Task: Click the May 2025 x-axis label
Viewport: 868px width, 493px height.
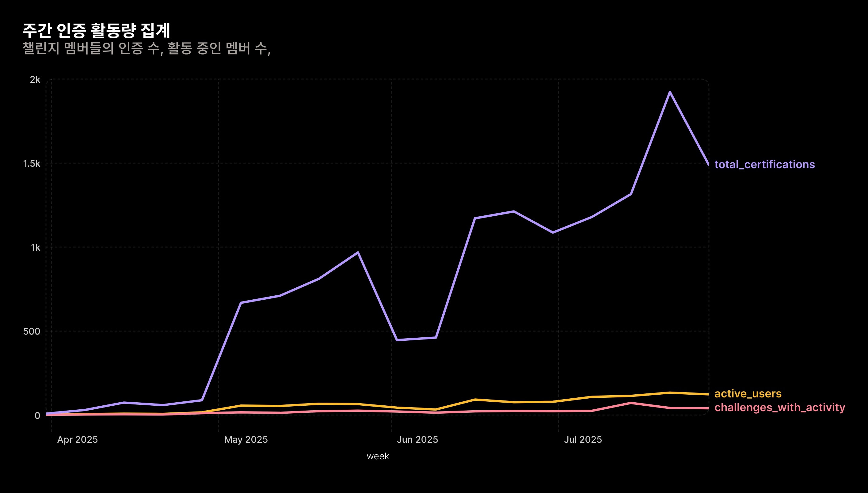Action: [x=246, y=439]
